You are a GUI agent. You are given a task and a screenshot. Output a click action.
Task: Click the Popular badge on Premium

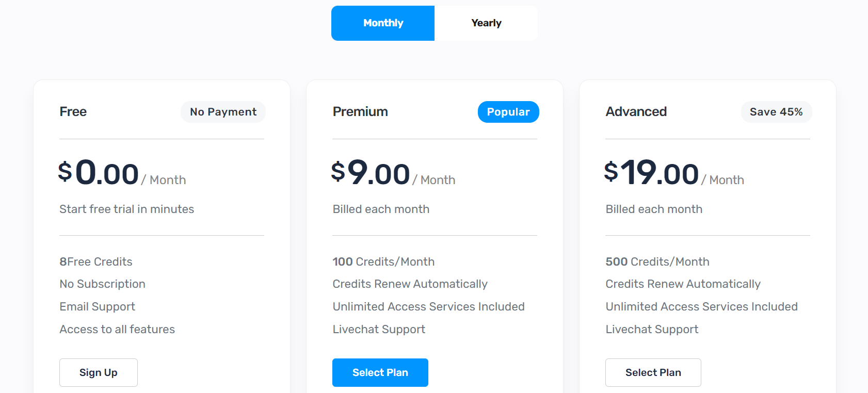508,112
